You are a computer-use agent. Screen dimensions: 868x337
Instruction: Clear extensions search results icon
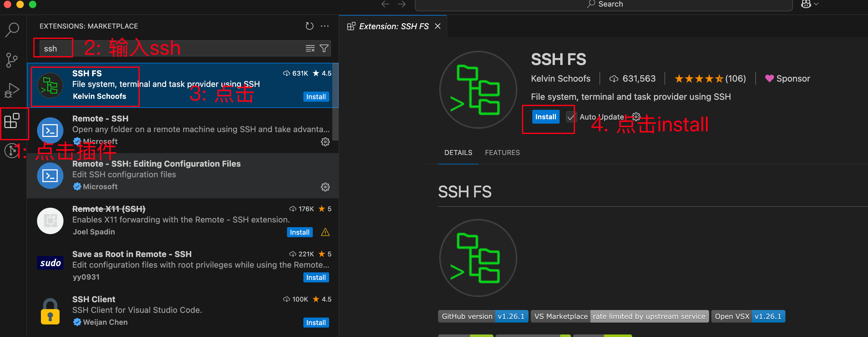pos(310,49)
